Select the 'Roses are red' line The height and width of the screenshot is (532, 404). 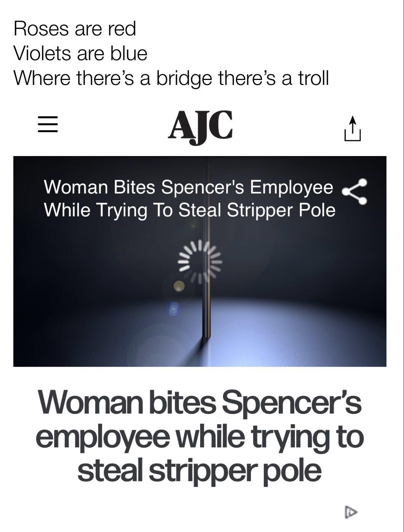click(75, 29)
